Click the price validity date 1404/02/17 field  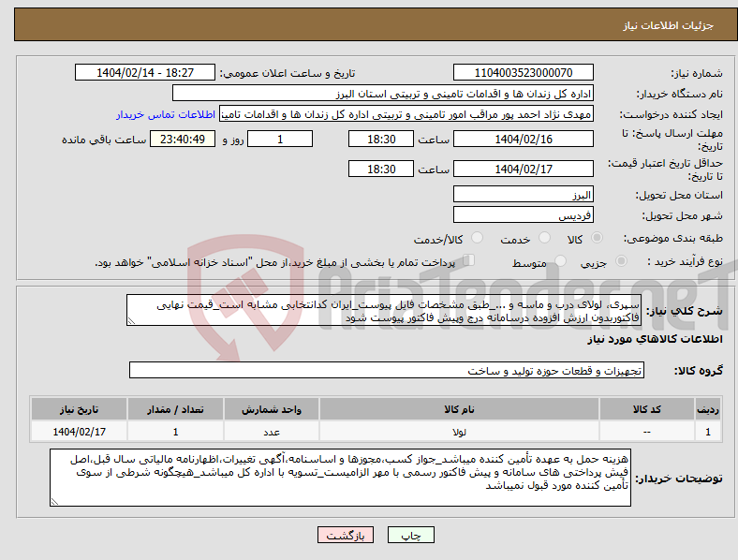[x=523, y=169]
